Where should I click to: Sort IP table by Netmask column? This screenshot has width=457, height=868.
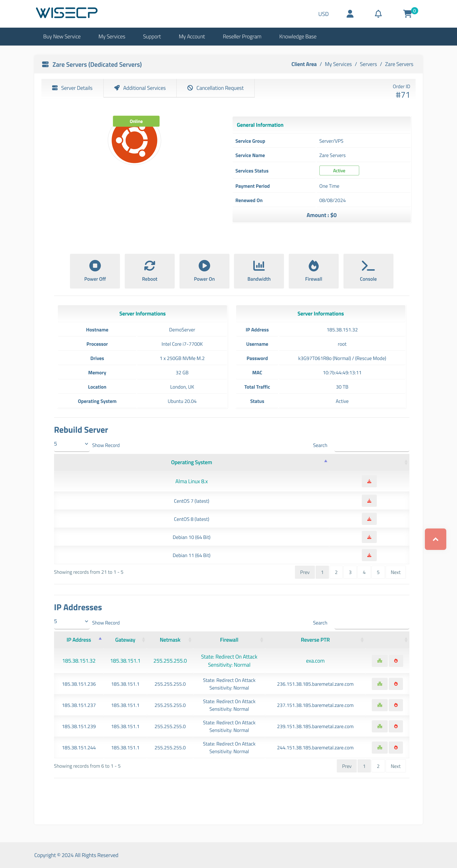point(170,640)
